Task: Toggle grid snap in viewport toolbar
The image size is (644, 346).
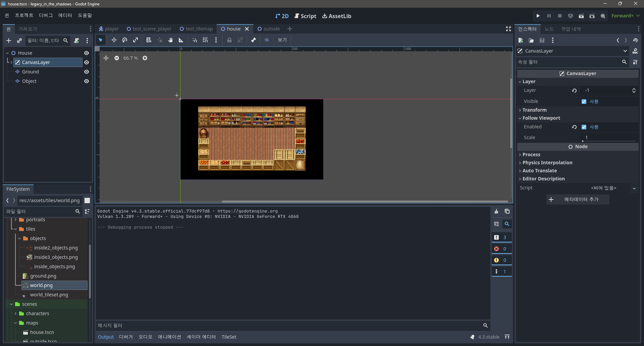Action: pyautogui.click(x=205, y=40)
